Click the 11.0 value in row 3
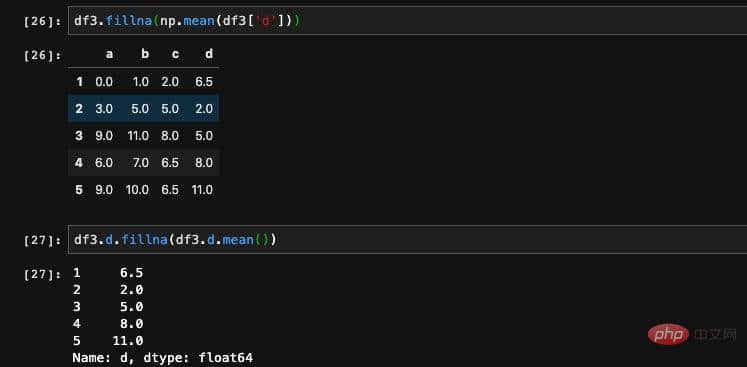747x367 pixels. [x=139, y=136]
